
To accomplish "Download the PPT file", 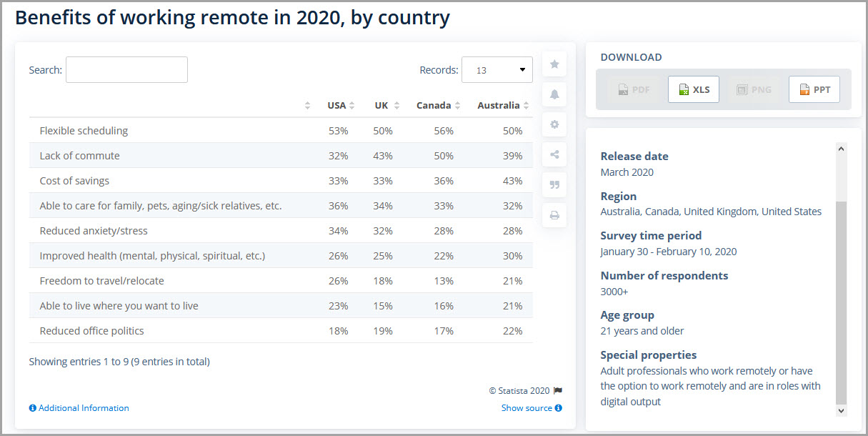I will pos(814,89).
